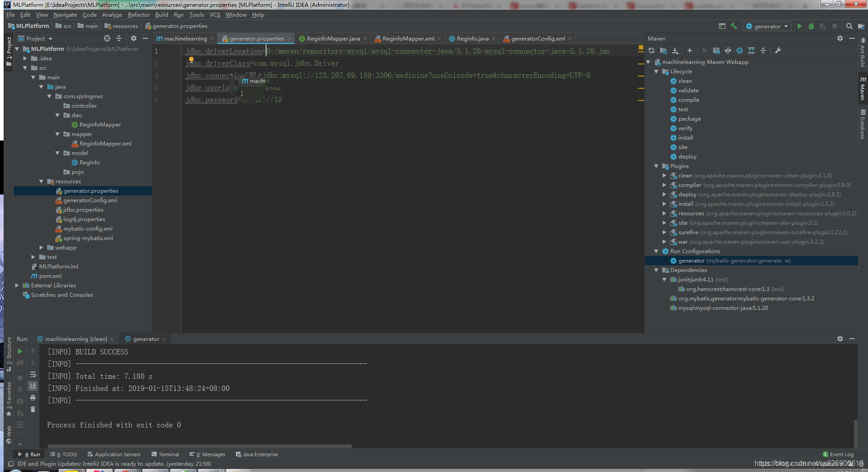
Task: Expand the webapp folder
Action: 41,248
